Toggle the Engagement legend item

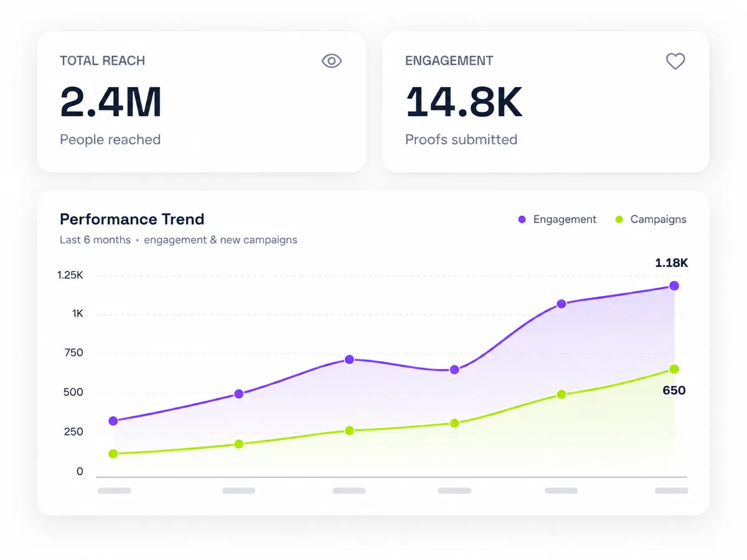point(557,220)
